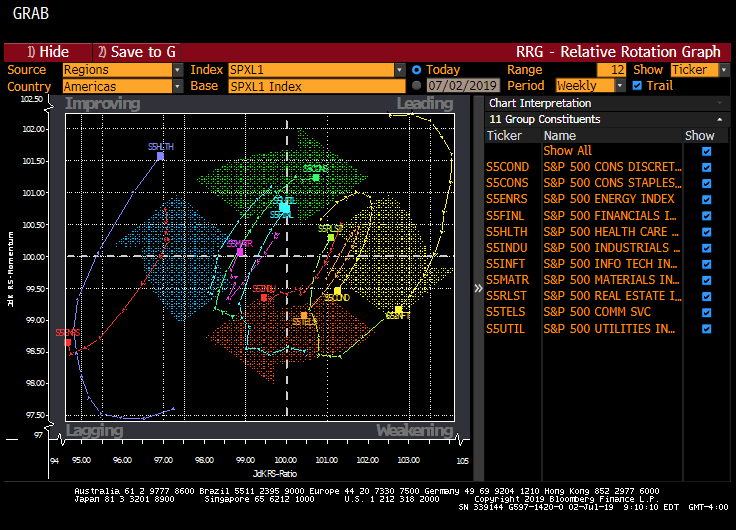Collapse side panel with double-arrow icon
The width and height of the screenshot is (736, 530).
478,288
